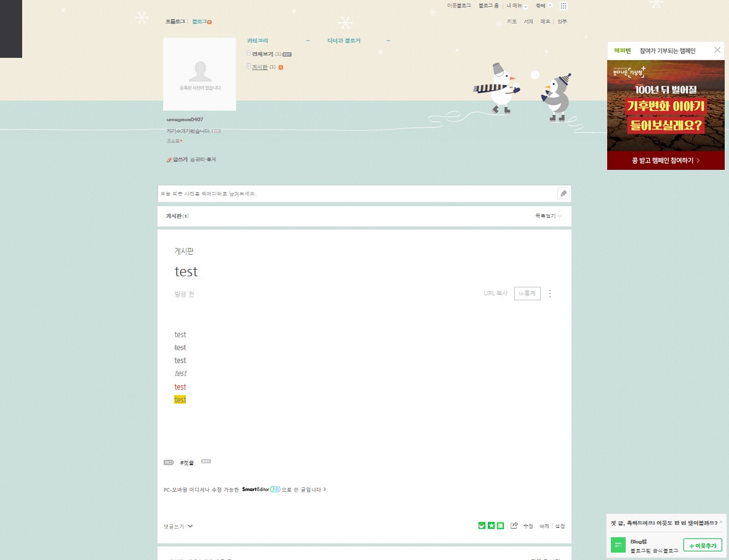Viewport: 729px width, 560px height.
Task: Open the three-dot post options menu
Action: (x=550, y=294)
